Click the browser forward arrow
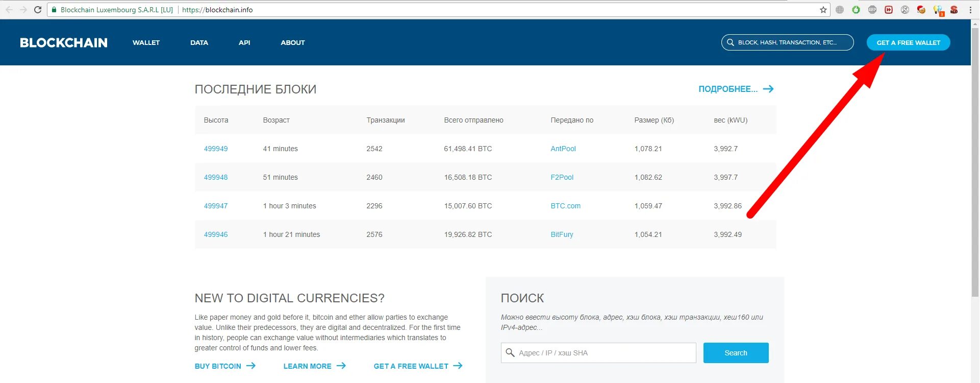This screenshot has width=980, height=383. 23,10
